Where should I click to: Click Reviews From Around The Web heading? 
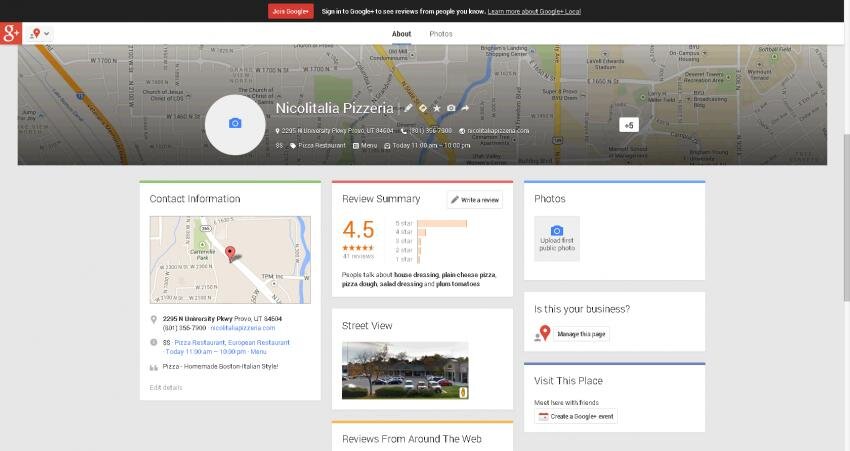click(412, 439)
